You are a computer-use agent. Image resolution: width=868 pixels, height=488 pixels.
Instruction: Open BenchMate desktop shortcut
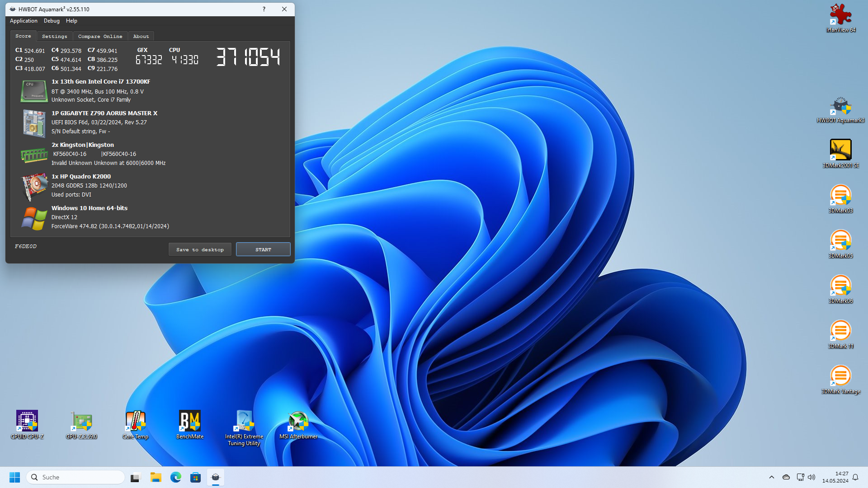click(190, 425)
